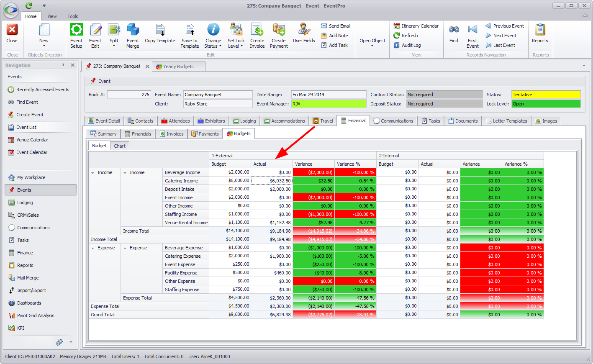Collapse the Expense category row
Viewport: 593px width, 364px height.
pyautogui.click(x=92, y=248)
